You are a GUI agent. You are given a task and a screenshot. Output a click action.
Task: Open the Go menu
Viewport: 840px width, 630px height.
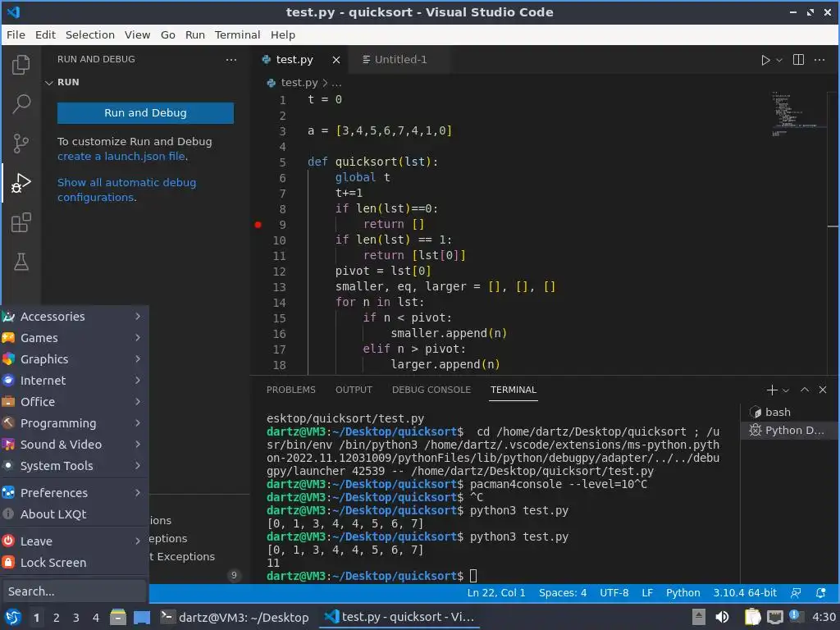pyautogui.click(x=167, y=34)
